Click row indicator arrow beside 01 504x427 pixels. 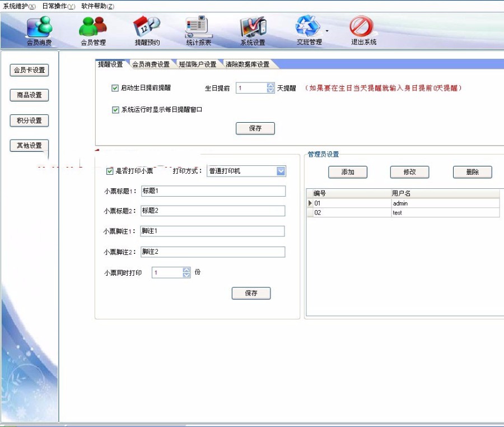tap(310, 203)
